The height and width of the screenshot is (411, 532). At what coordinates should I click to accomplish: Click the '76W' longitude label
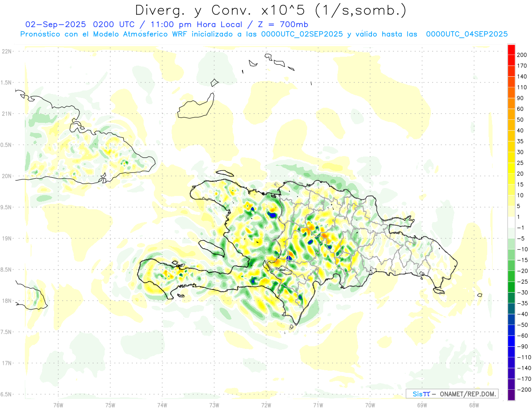click(58, 405)
